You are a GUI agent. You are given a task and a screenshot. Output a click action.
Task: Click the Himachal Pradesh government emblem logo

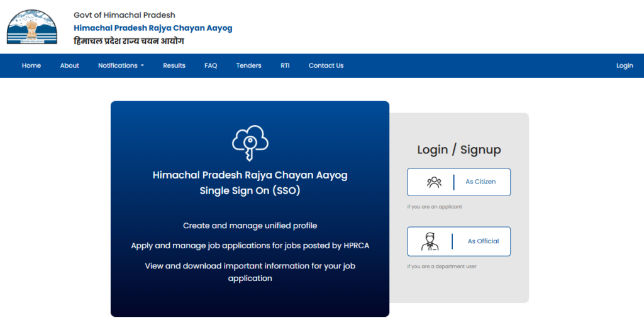(x=31, y=27)
